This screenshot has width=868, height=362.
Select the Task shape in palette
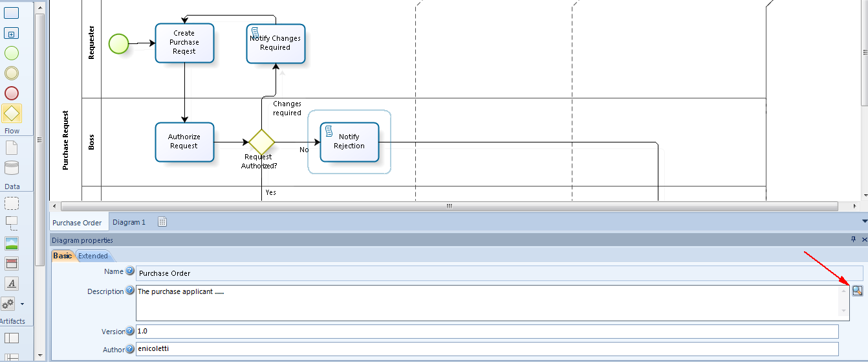click(12, 12)
